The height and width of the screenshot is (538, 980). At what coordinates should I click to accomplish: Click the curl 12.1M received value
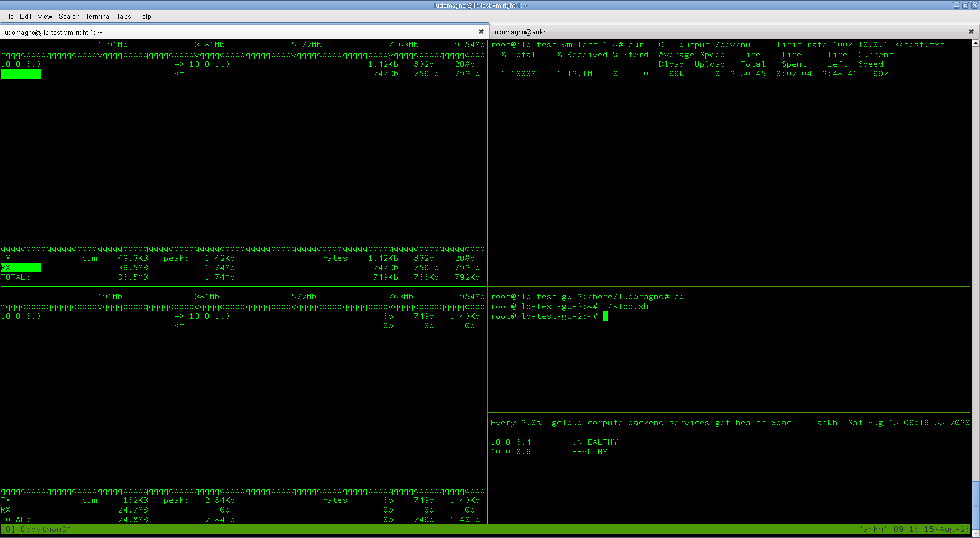point(579,74)
